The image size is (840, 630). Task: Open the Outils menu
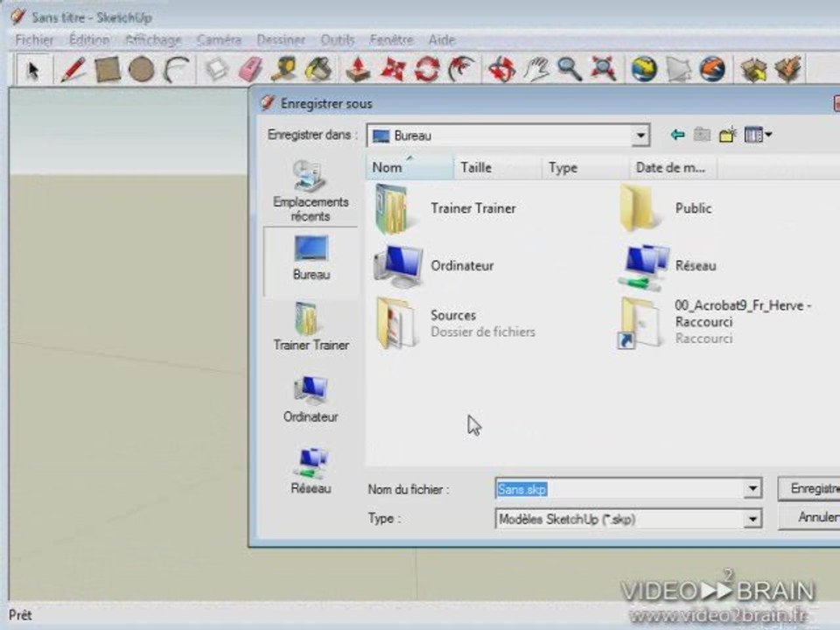click(x=338, y=39)
